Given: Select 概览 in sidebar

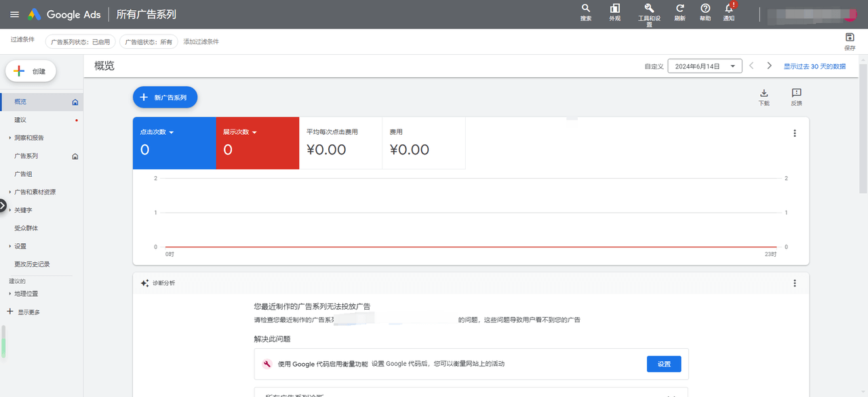Looking at the screenshot, I should click(x=41, y=102).
